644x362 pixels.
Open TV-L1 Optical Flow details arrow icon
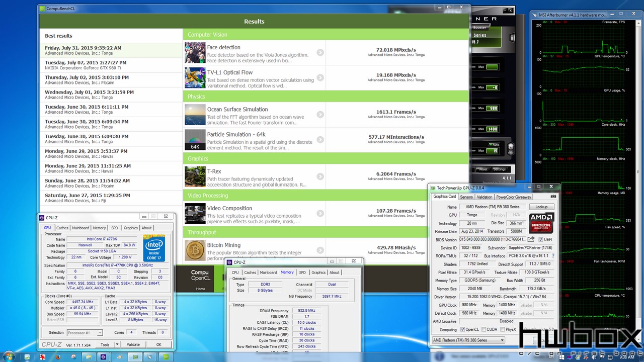(320, 78)
